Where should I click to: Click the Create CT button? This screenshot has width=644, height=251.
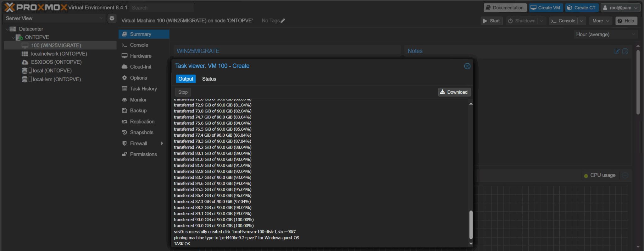(x=582, y=8)
